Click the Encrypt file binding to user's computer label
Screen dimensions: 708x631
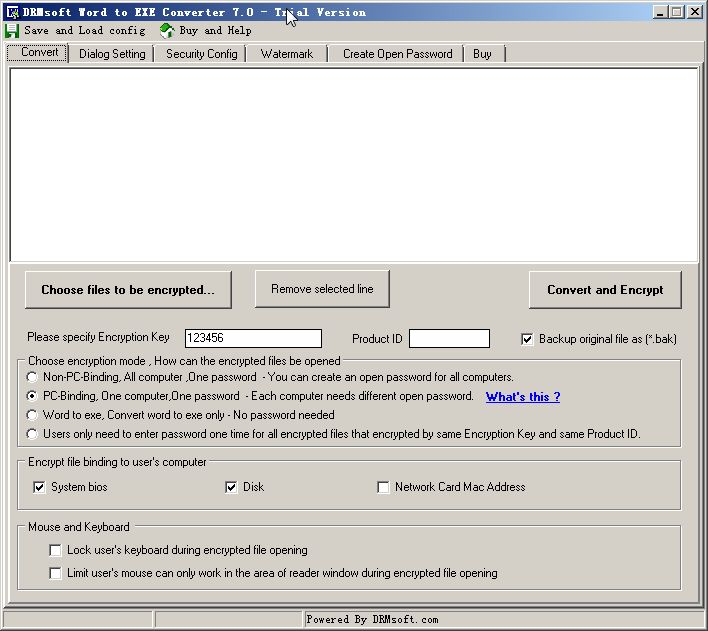[x=117, y=462]
